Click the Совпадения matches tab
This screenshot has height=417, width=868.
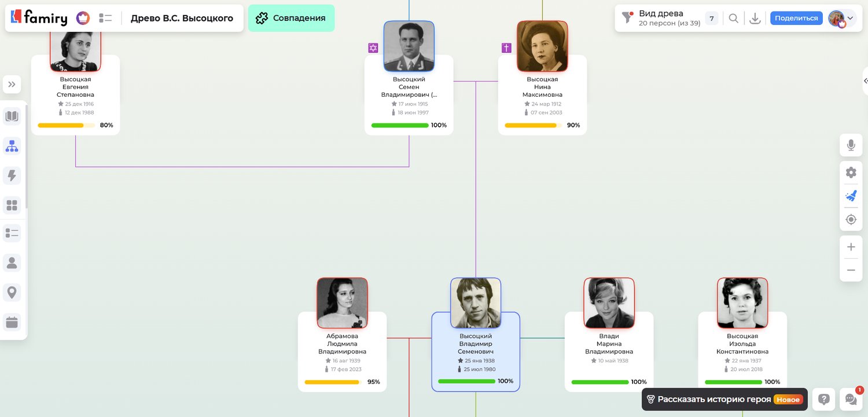291,18
